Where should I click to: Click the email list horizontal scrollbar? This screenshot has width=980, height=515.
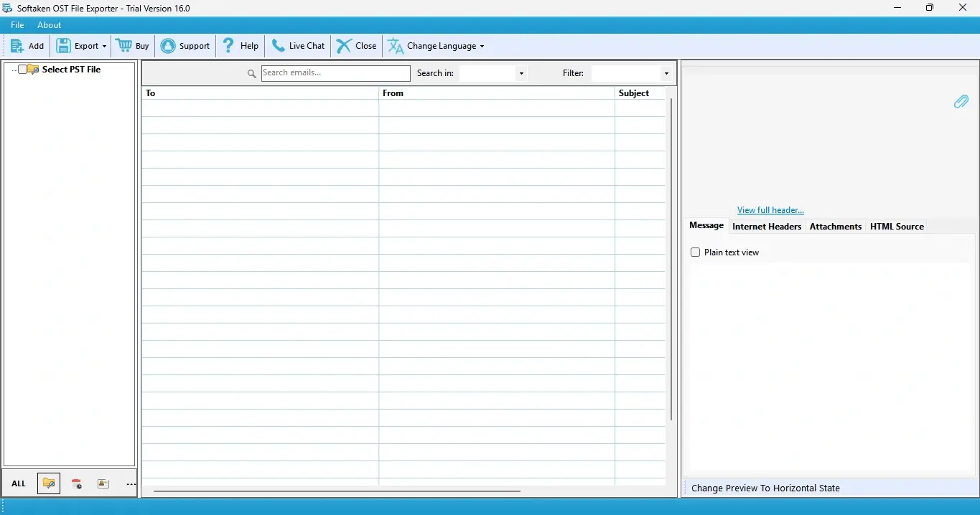tap(337, 491)
